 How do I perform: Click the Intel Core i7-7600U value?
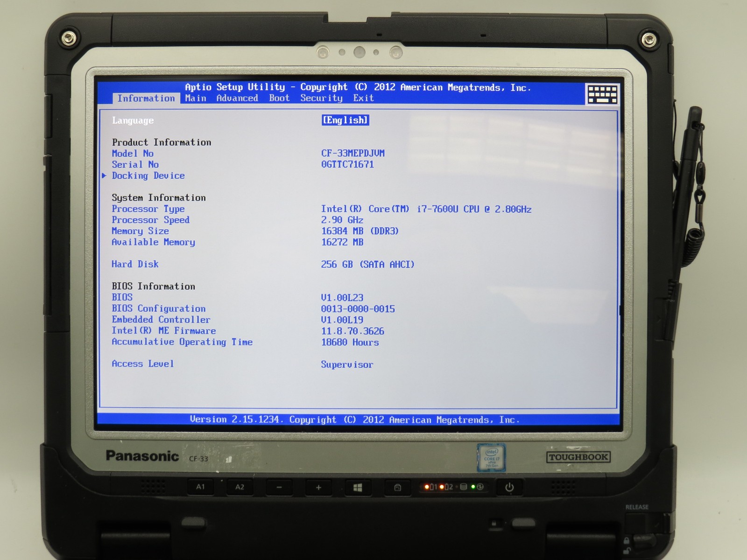click(426, 209)
